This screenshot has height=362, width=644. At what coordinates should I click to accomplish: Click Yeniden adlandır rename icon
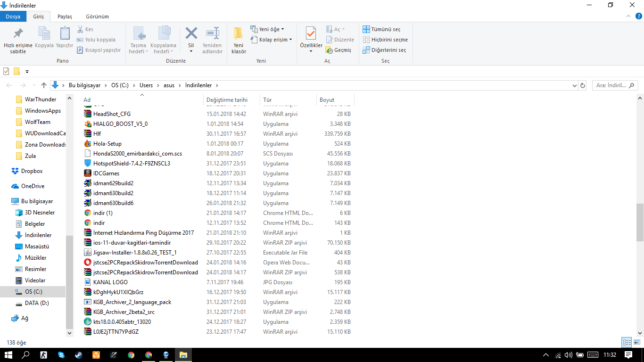pyautogui.click(x=212, y=40)
